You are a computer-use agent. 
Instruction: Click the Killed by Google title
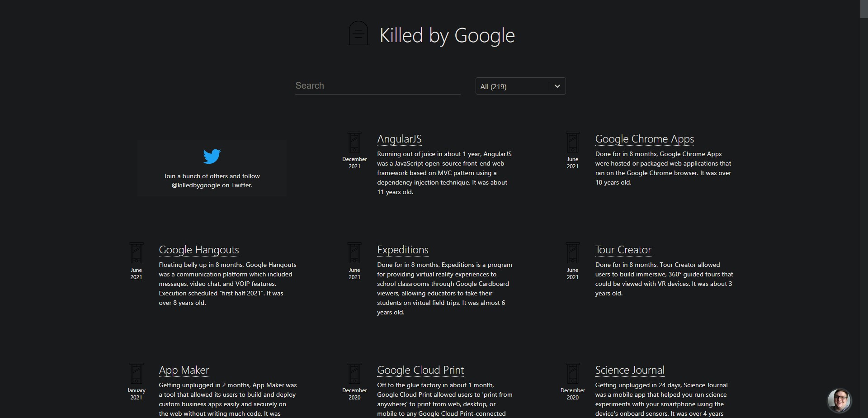coord(447,35)
